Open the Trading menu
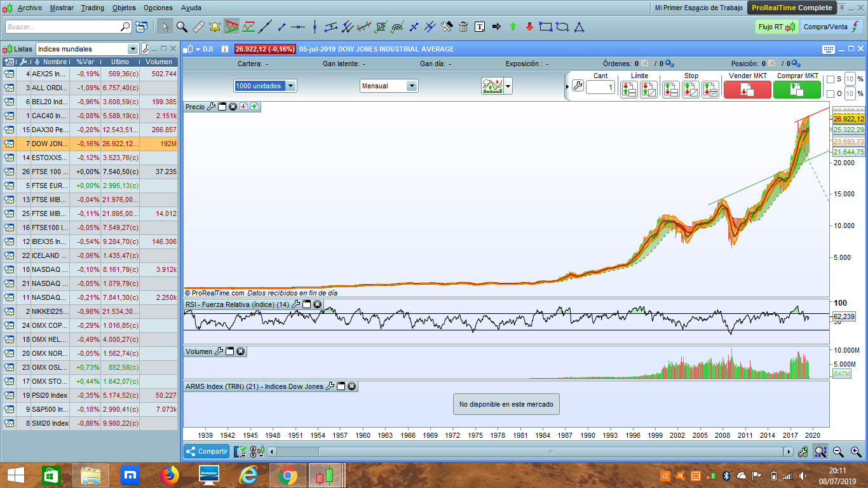This screenshot has width=868, height=488. 93,8
